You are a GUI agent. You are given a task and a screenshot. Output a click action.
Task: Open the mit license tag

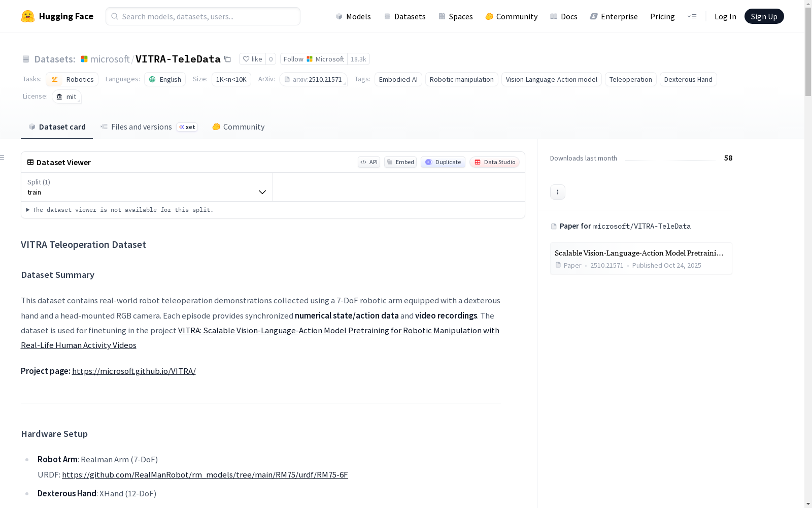pyautogui.click(x=66, y=97)
